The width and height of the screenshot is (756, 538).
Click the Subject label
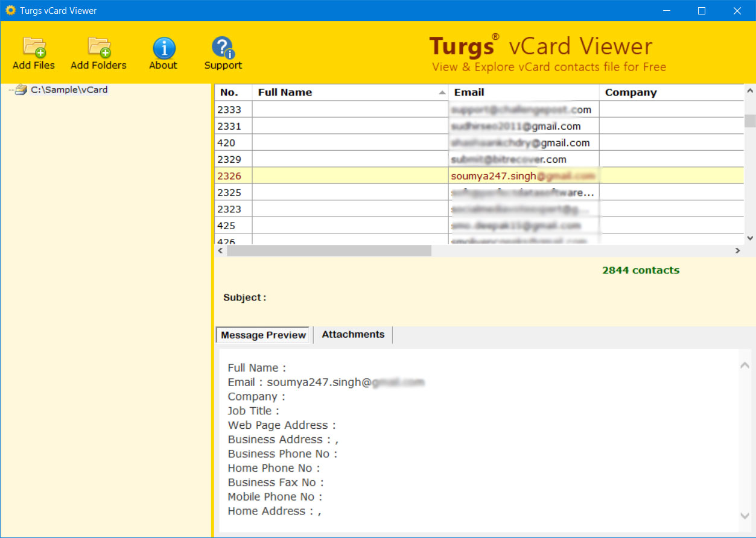pos(244,297)
